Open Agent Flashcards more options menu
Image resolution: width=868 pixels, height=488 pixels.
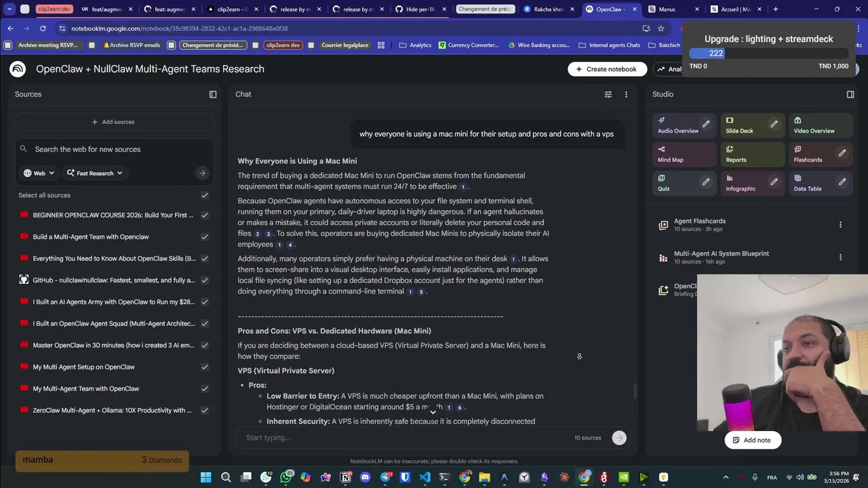tap(840, 225)
